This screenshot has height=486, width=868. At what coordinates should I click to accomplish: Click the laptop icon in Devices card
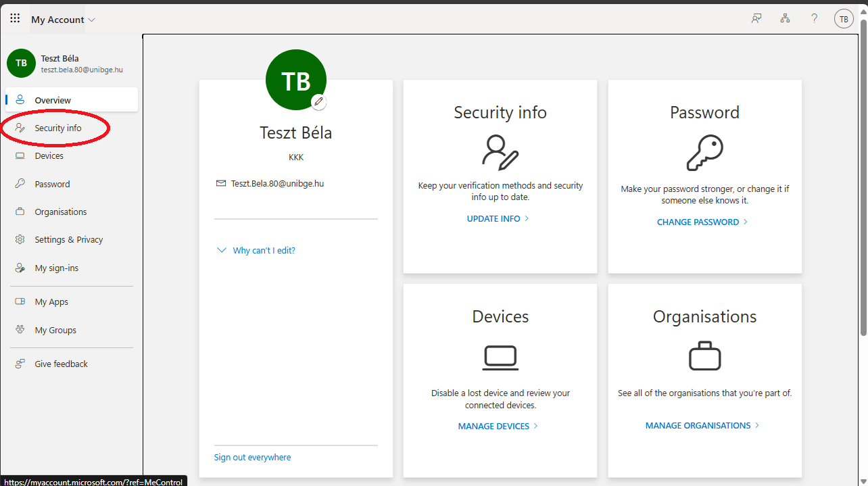pos(500,358)
